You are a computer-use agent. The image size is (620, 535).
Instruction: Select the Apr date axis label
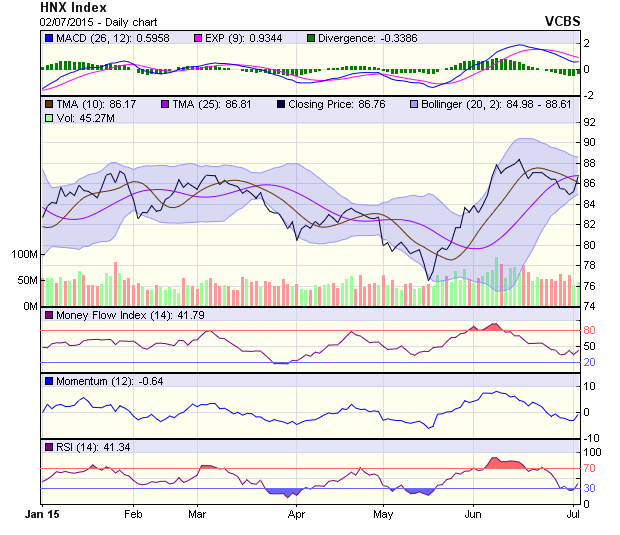pyautogui.click(x=295, y=514)
